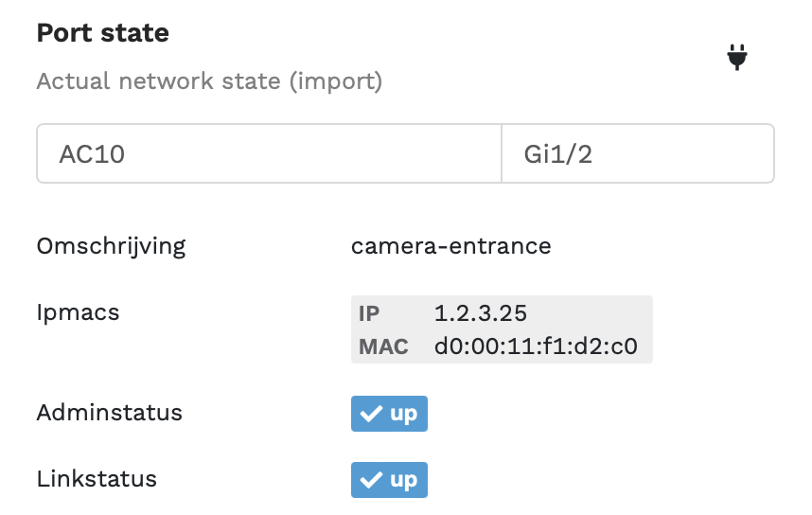Viewport: 812px width, 515px height.
Task: Click the Adminstatus label
Action: tap(109, 413)
